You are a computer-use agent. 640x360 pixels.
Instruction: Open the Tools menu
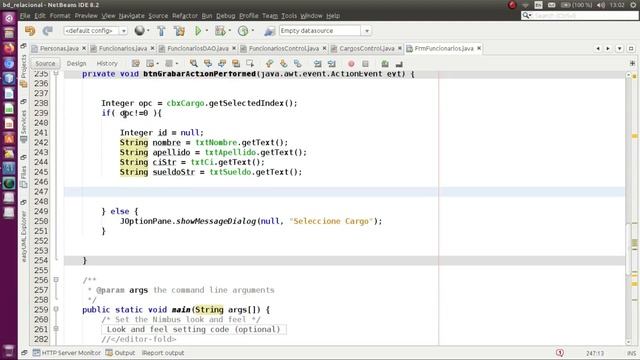[289, 16]
